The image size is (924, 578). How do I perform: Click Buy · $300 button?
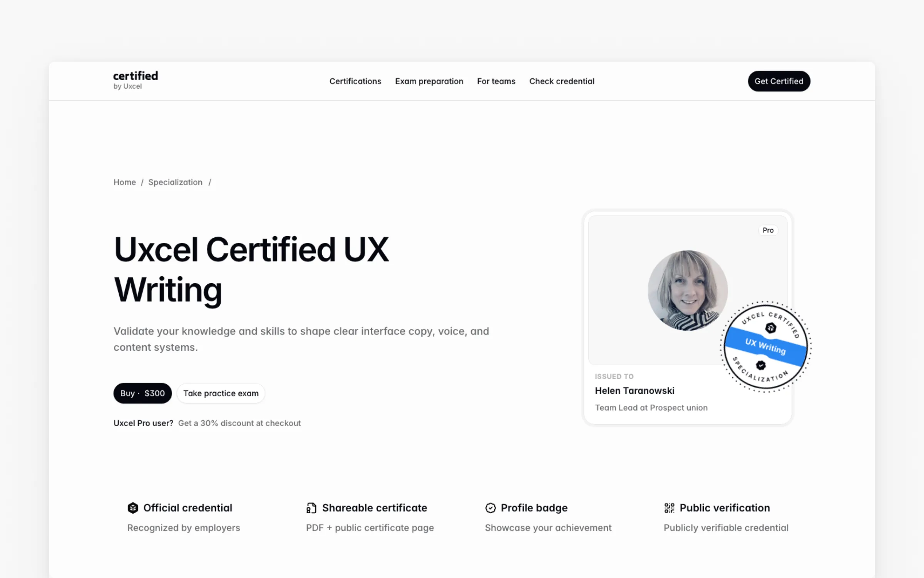142,393
